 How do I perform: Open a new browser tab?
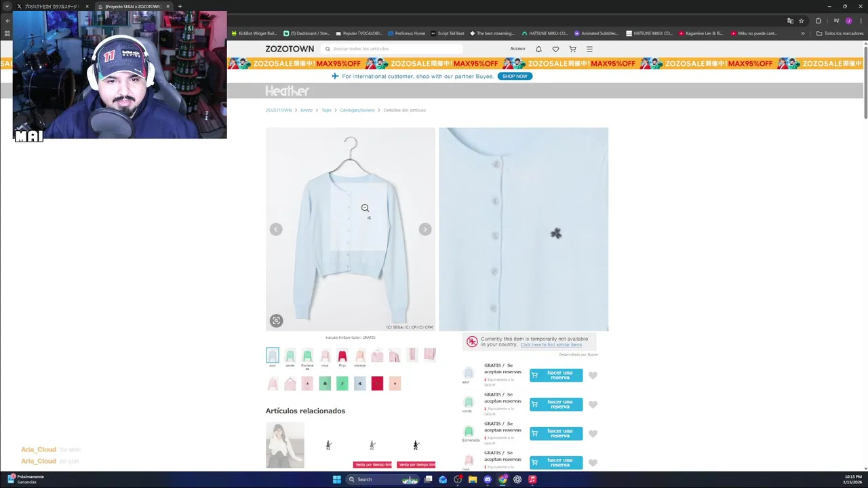[x=180, y=6]
